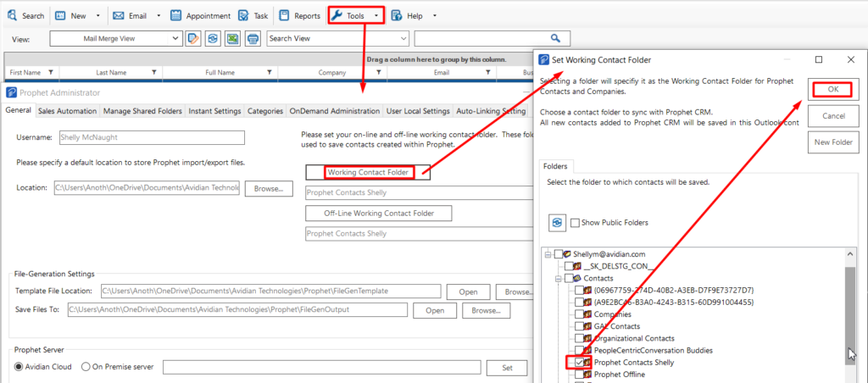The image size is (868, 383).
Task: Click the export to Excel icon
Action: 232,38
